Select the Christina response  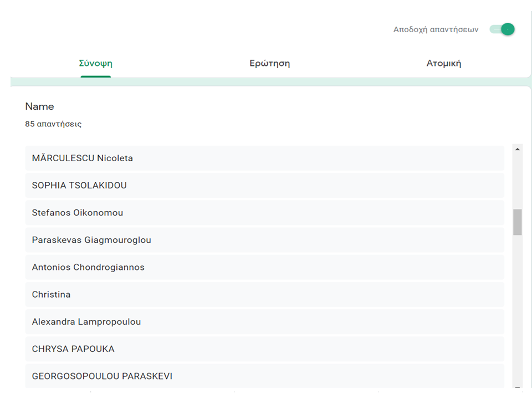pos(52,294)
